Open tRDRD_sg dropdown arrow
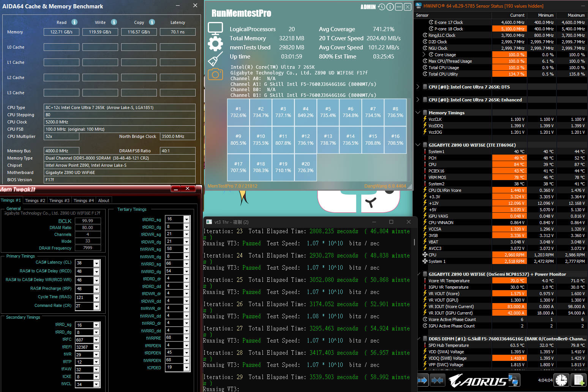The width and height of the screenshot is (588, 392). [187, 219]
